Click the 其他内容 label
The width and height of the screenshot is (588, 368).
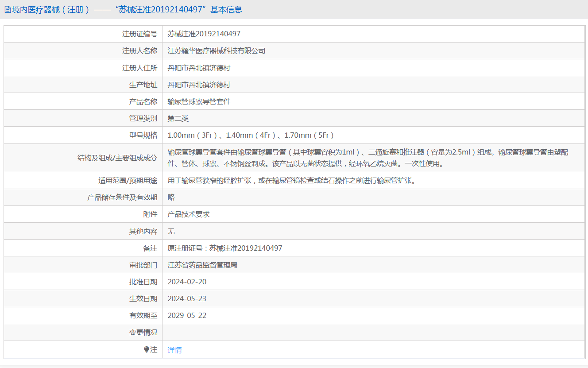tap(143, 231)
